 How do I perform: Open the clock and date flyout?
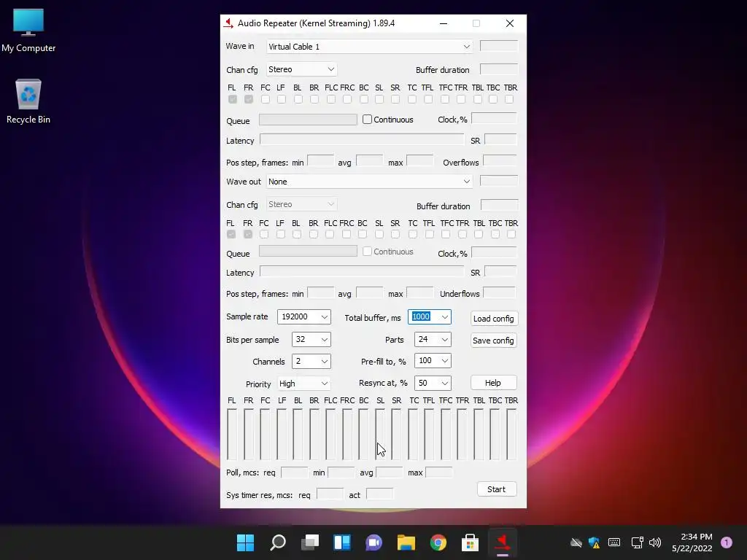(x=692, y=542)
